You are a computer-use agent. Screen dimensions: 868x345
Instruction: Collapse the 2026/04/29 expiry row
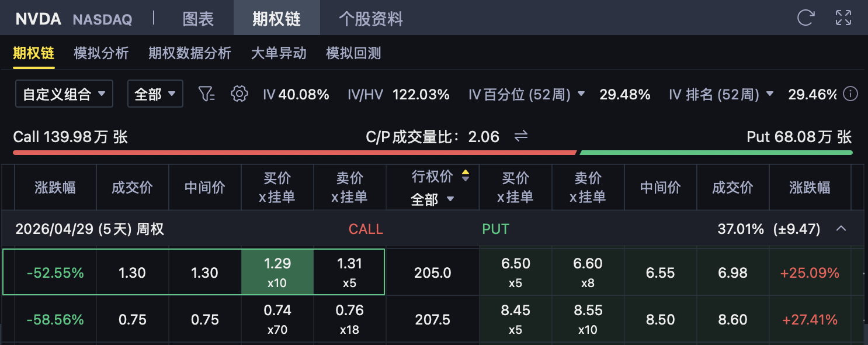841,229
